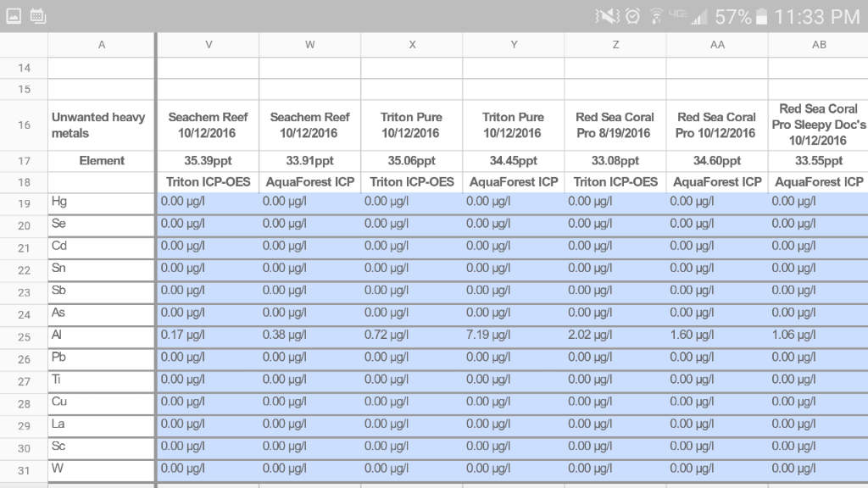
Task: Select Triton ICP-OES cell in column V
Action: [x=209, y=182]
